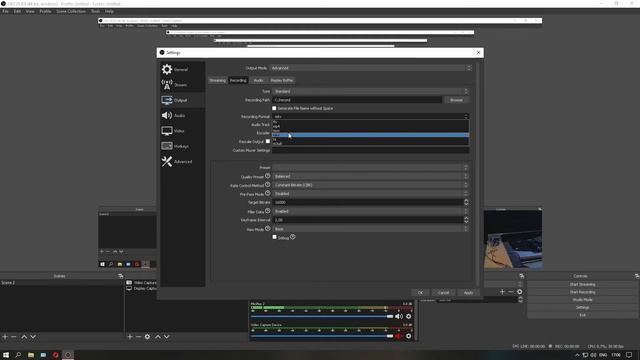The width and height of the screenshot is (640, 360).
Task: Move scene up in Scenes panel
Action: click(24, 337)
